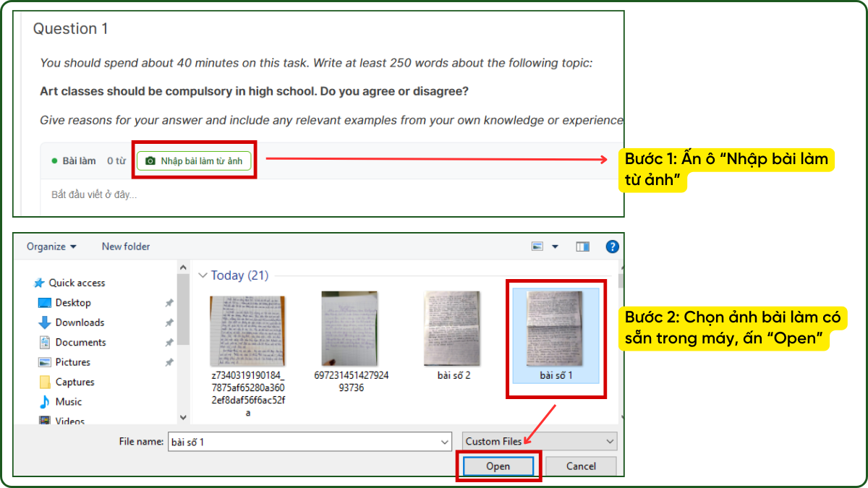Open the view options dropdown arrow

pos(555,247)
